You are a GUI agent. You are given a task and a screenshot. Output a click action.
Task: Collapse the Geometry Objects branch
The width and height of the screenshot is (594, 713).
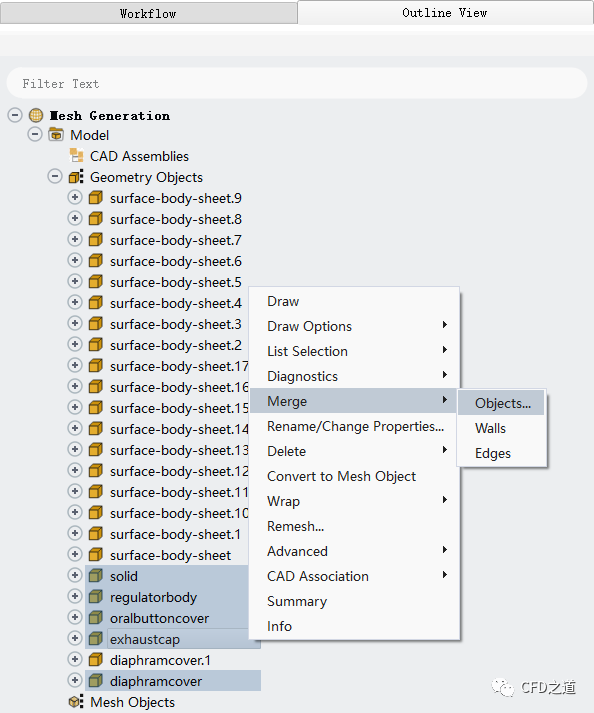55,176
